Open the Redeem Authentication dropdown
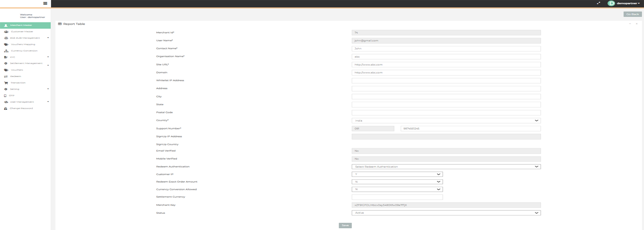The image size is (644, 230). (446, 167)
